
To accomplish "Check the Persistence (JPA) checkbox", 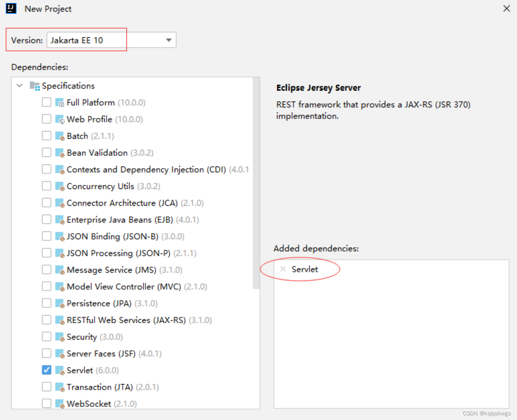I will click(x=47, y=303).
